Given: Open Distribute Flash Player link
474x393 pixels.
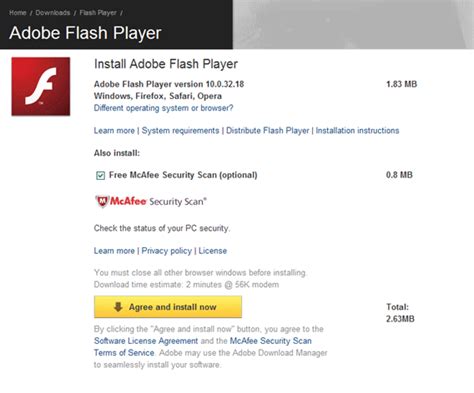Looking at the screenshot, I should coord(268,130).
